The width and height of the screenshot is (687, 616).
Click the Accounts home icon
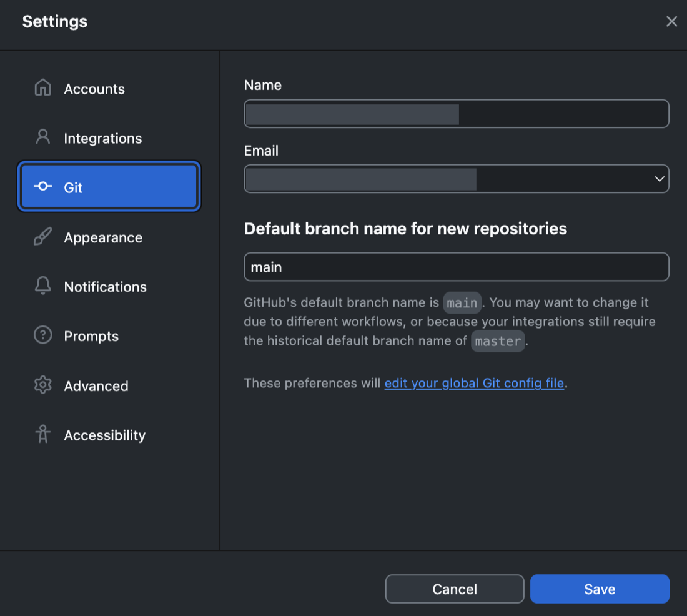tap(43, 87)
